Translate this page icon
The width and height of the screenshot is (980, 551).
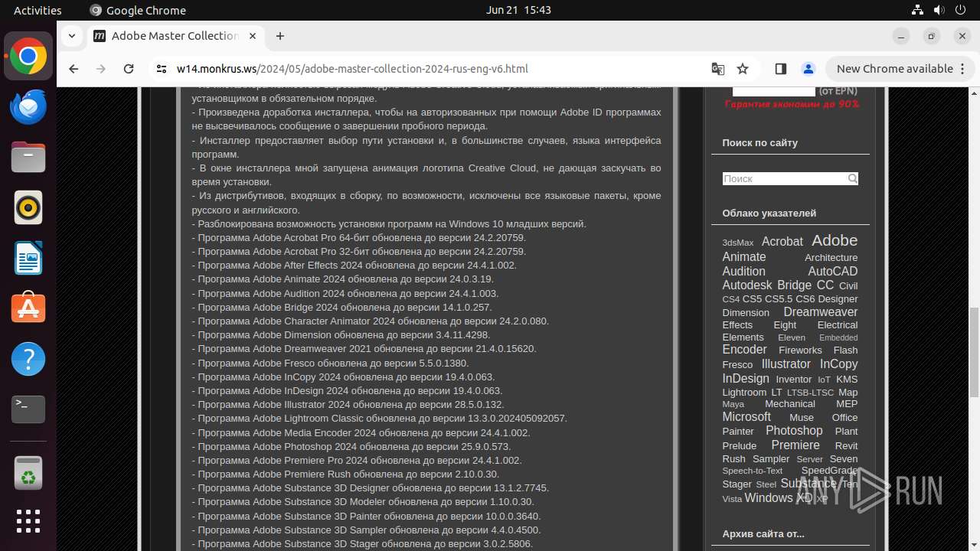coord(717,69)
